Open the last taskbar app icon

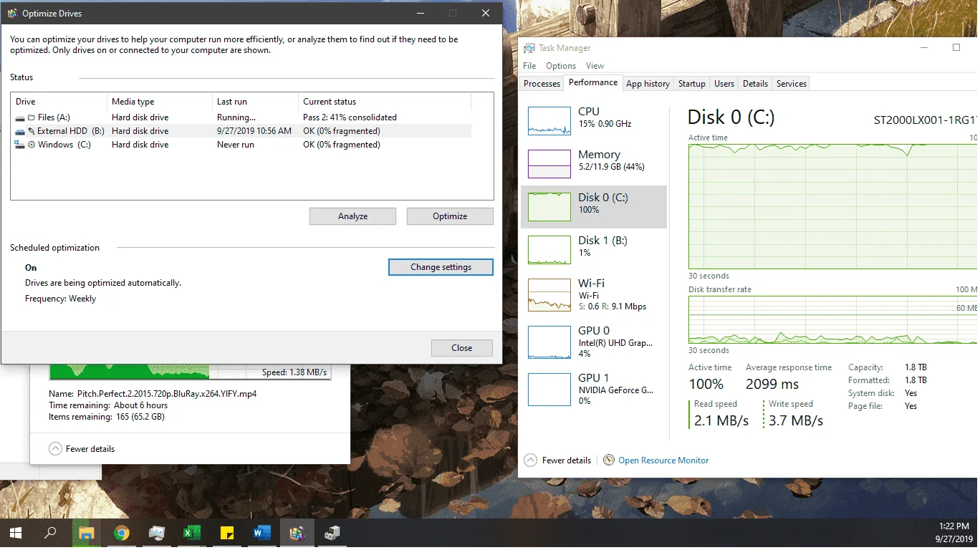(x=332, y=533)
